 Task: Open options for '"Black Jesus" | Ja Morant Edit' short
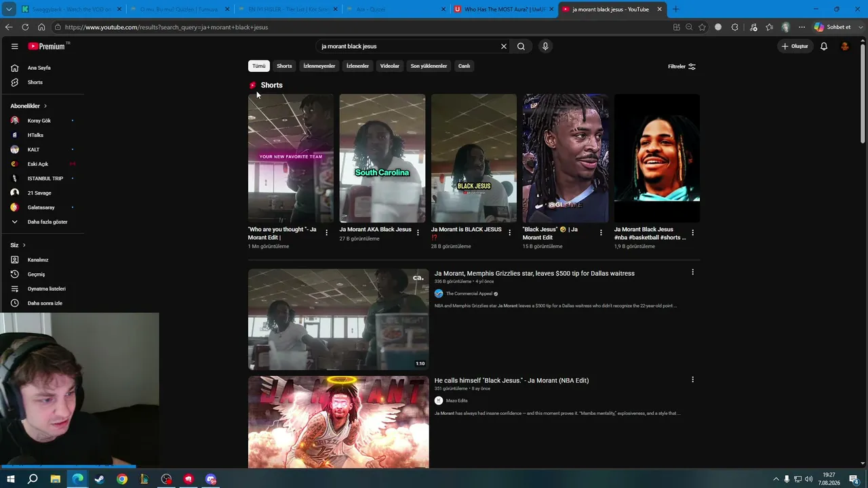pos(601,232)
